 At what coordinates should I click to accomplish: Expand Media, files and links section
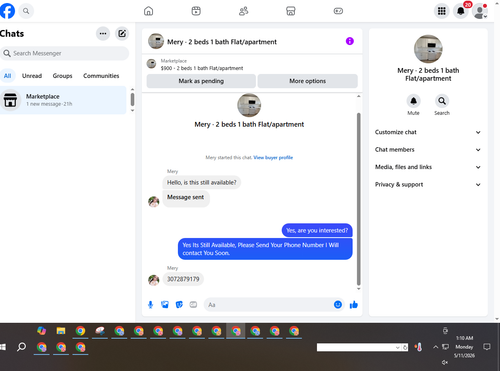tap(428, 167)
